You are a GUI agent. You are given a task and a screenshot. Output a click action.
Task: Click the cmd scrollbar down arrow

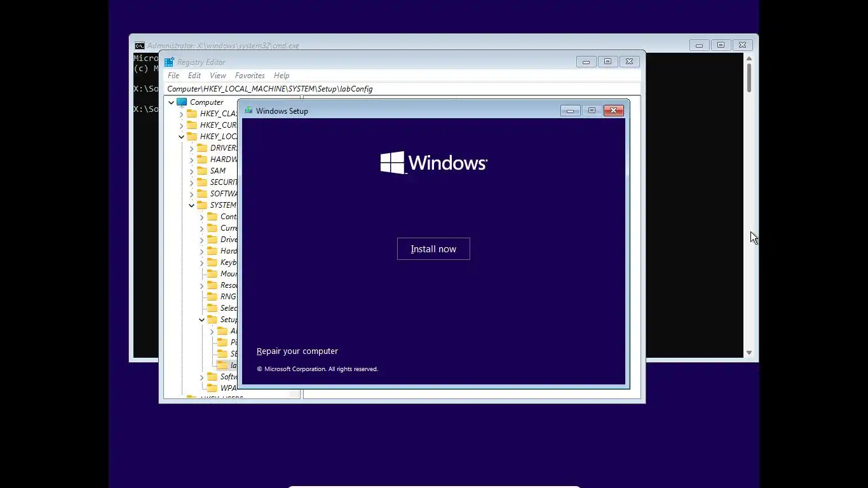[749, 353]
